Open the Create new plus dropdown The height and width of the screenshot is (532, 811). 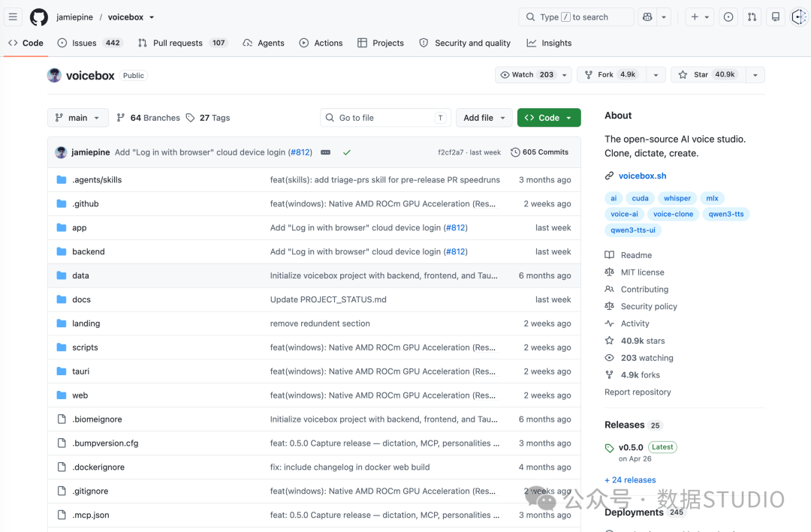(699, 17)
